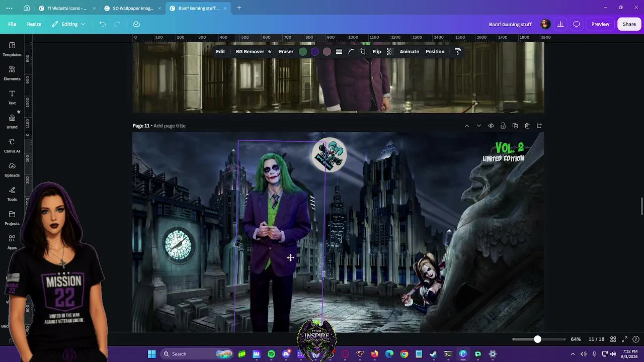The image size is (644, 362).
Task: Close the TI Website Icons tab
Action: point(94,8)
